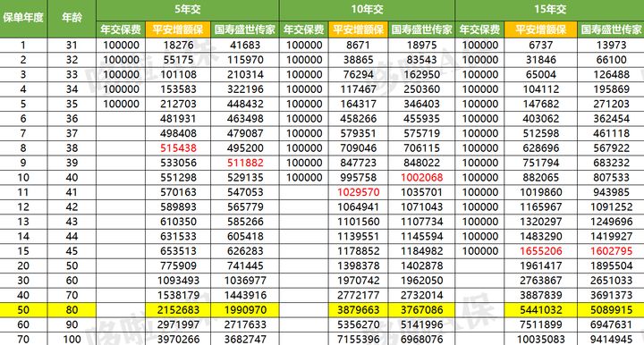Screen dimensions: 644x345
Task: Select red value 1655206
Action: (x=541, y=251)
